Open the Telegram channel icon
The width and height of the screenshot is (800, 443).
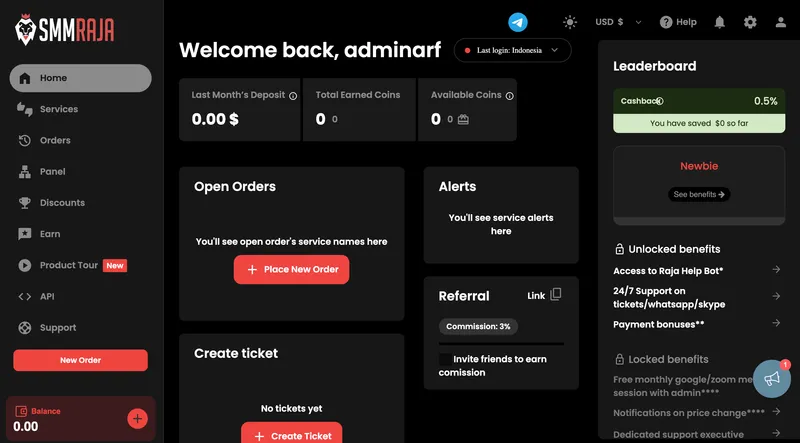click(x=518, y=22)
